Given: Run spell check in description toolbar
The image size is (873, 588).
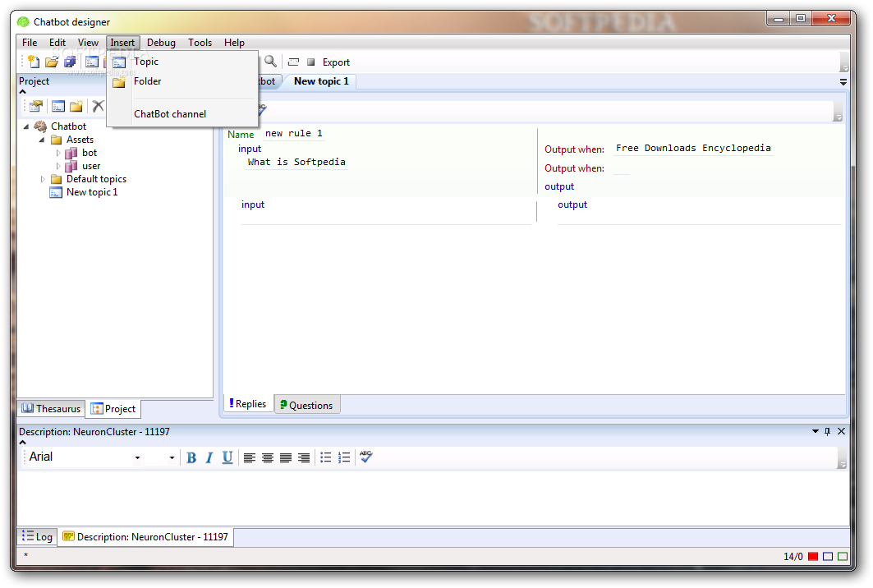Looking at the screenshot, I should tap(365, 457).
